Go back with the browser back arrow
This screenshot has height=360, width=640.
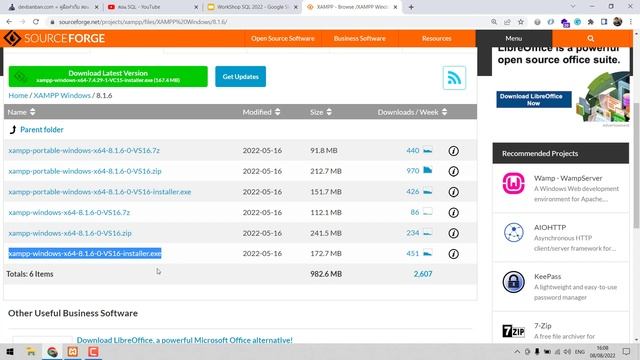click(9, 22)
